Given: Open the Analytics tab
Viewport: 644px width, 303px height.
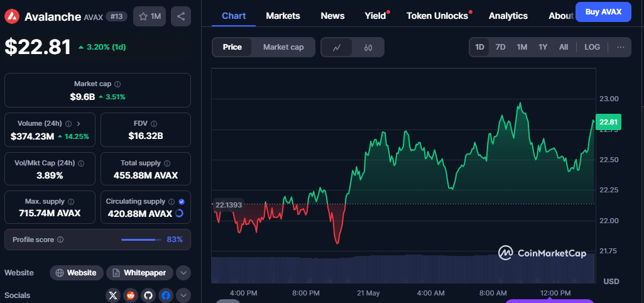Looking at the screenshot, I should [x=508, y=16].
